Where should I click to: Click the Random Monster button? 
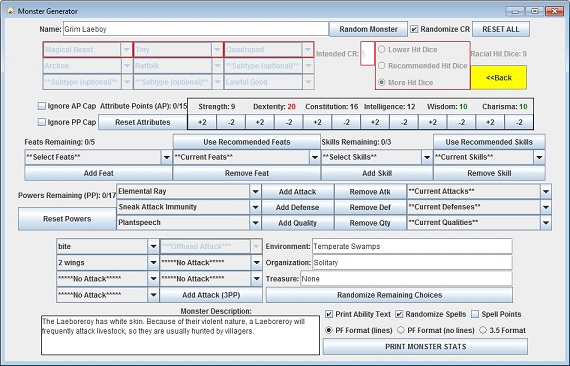[x=368, y=29]
